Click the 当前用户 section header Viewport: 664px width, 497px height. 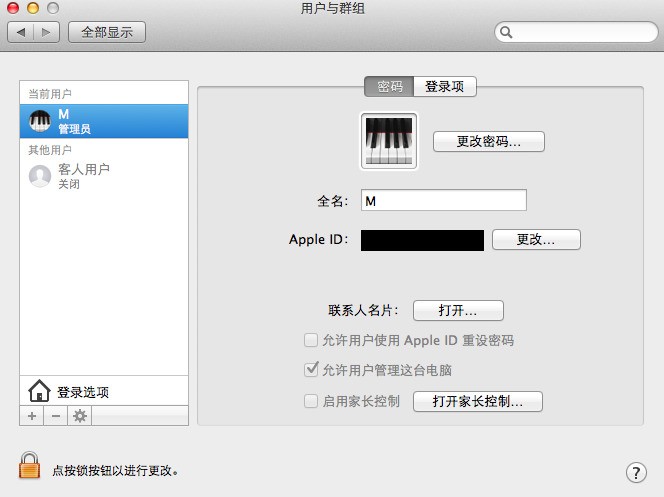pos(50,94)
